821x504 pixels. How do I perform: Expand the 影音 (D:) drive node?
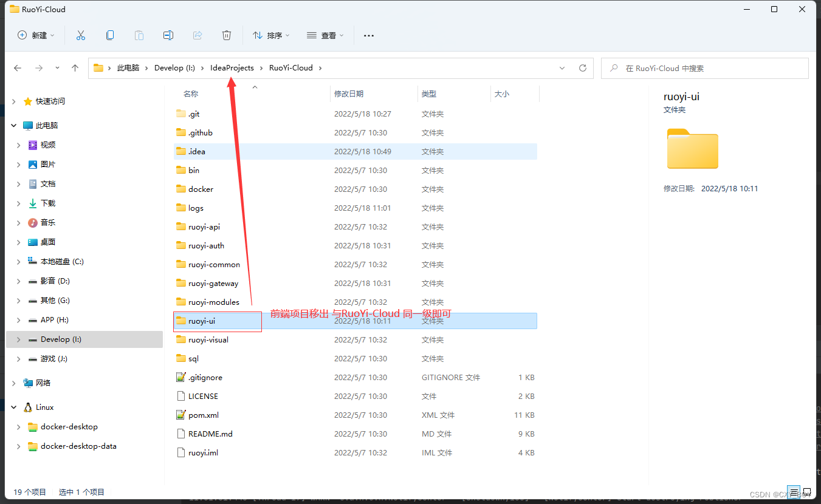19,281
